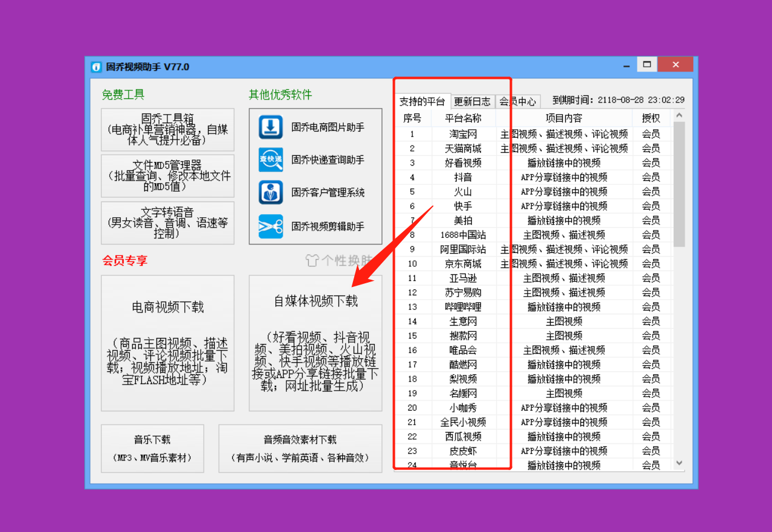This screenshot has height=532, width=772.
Task: Select the 美拍 row
Action: (x=533, y=220)
